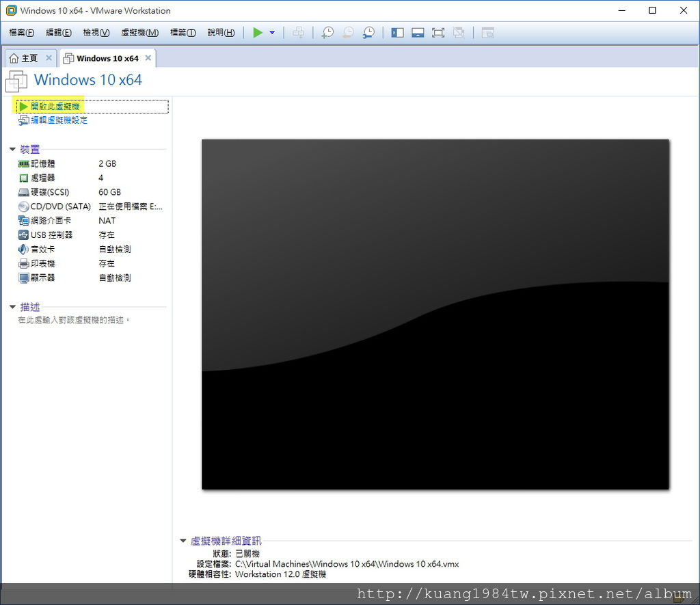
Task: Open the 說明(H) menu
Action: pos(221,33)
